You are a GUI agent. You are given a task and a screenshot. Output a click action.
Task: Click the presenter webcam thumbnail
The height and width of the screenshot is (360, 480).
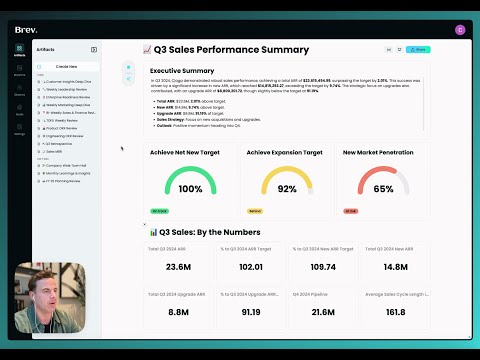(x=50, y=298)
